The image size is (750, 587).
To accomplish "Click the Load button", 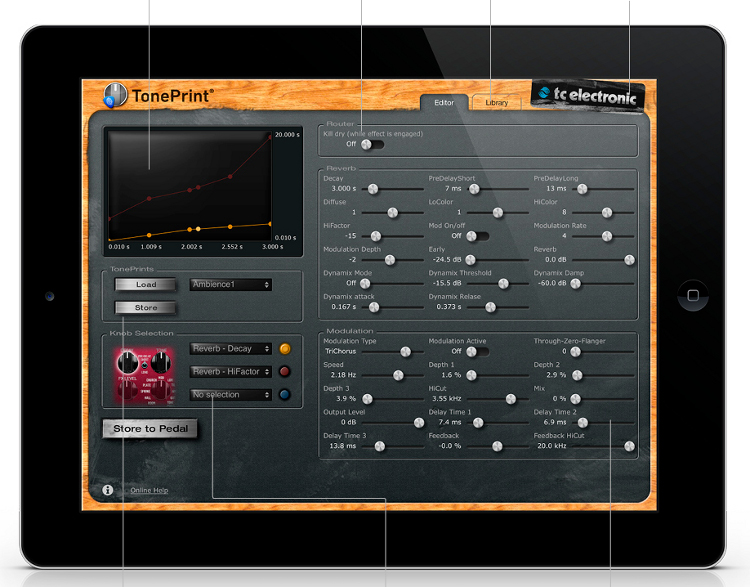I will [x=145, y=285].
